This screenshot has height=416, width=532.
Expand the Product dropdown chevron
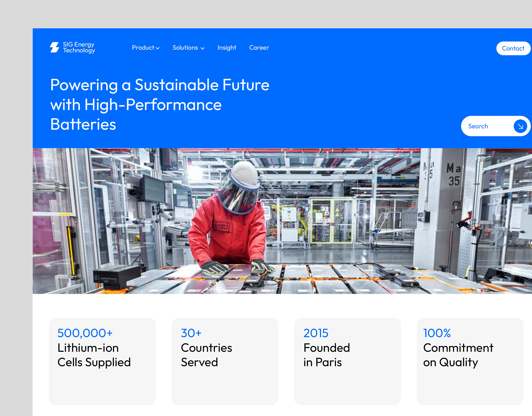pos(158,48)
